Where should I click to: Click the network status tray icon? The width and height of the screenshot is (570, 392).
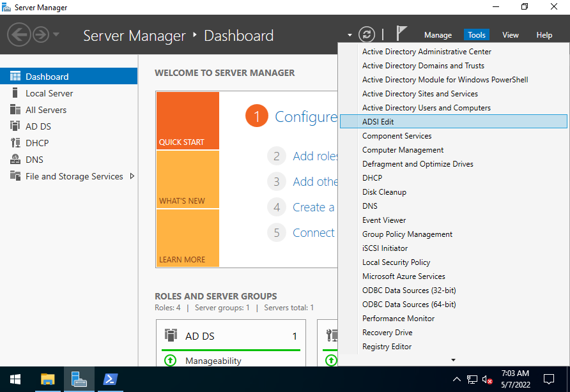472,379
